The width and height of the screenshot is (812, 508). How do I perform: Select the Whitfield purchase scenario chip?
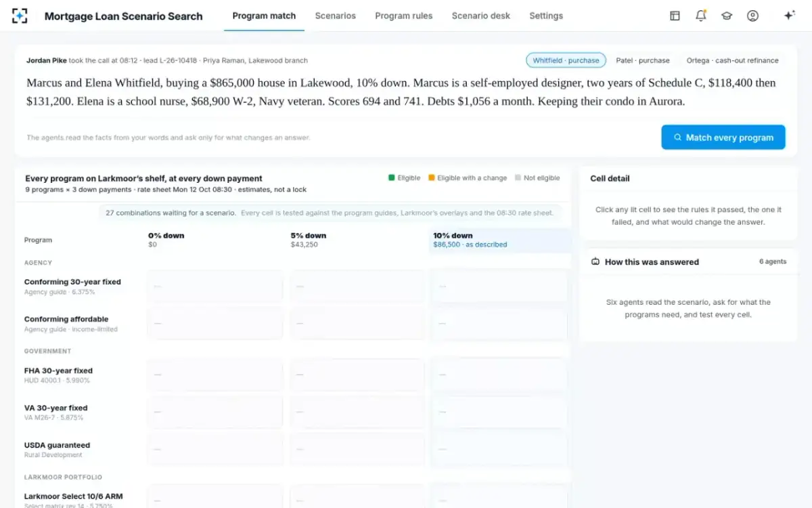[x=566, y=60]
